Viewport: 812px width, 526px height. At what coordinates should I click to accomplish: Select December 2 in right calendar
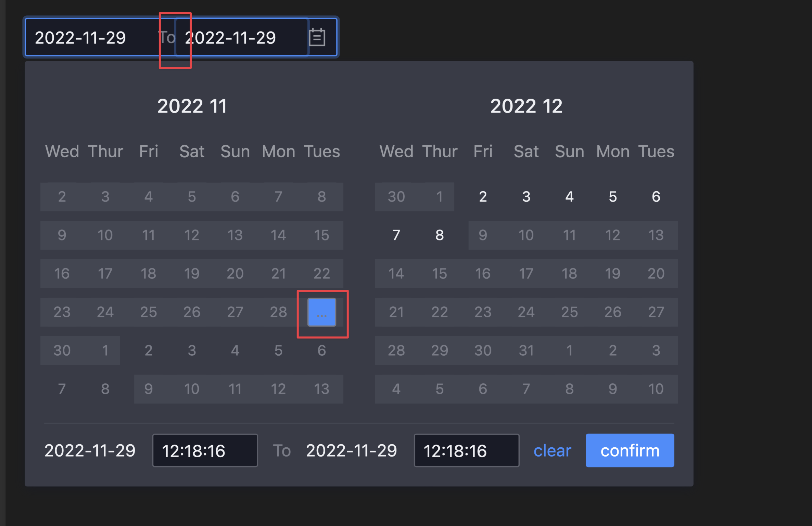point(483,197)
